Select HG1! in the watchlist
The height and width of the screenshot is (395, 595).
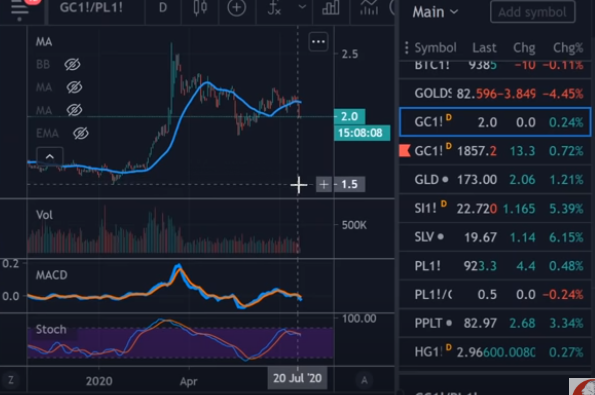(495, 352)
